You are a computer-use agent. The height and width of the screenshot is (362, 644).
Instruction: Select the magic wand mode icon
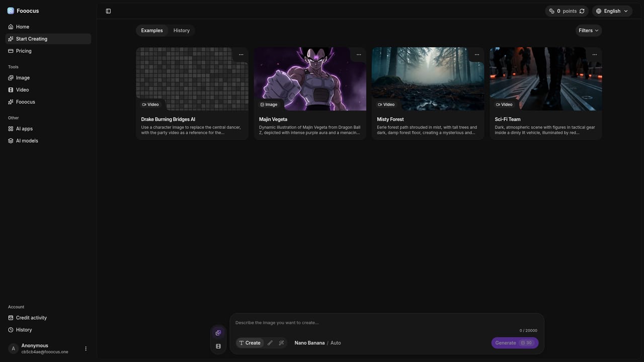pos(281,343)
